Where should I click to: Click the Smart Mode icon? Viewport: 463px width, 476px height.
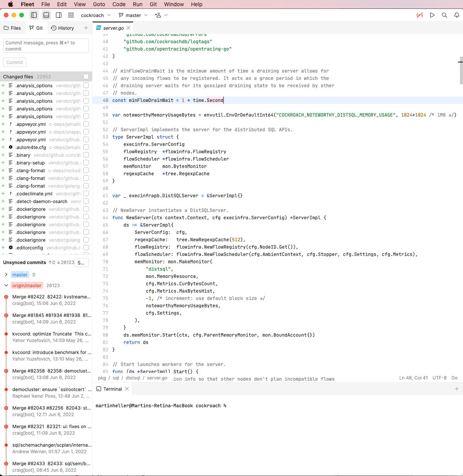pyautogui.click(x=420, y=15)
